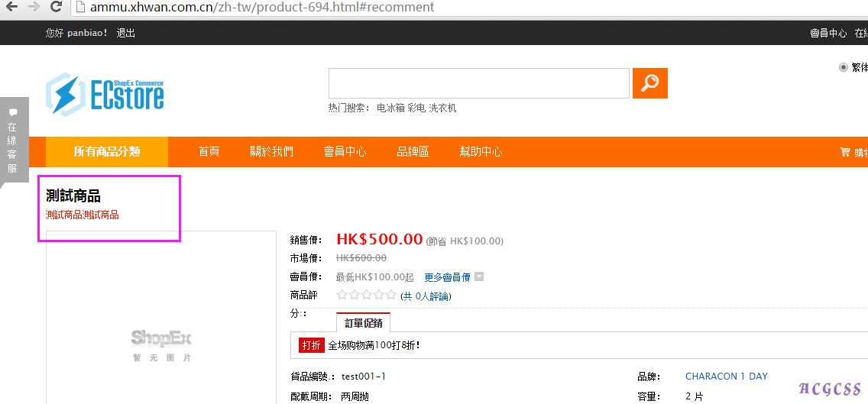Select the 繁体 language radio button
This screenshot has height=404, width=868.
coord(843,67)
